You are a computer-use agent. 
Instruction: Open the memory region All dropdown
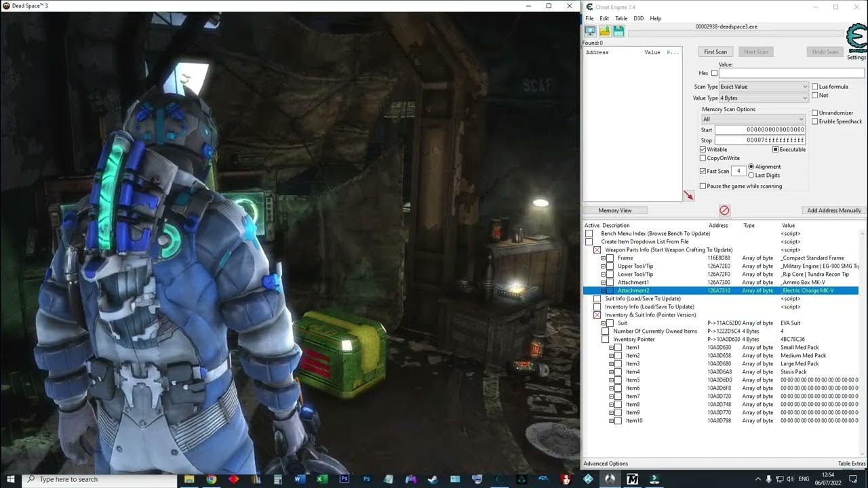click(x=753, y=119)
